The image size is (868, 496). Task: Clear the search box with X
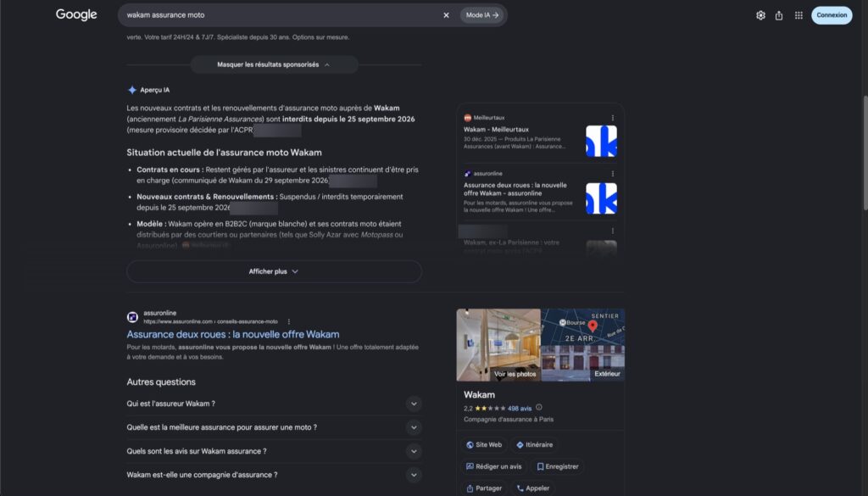446,15
